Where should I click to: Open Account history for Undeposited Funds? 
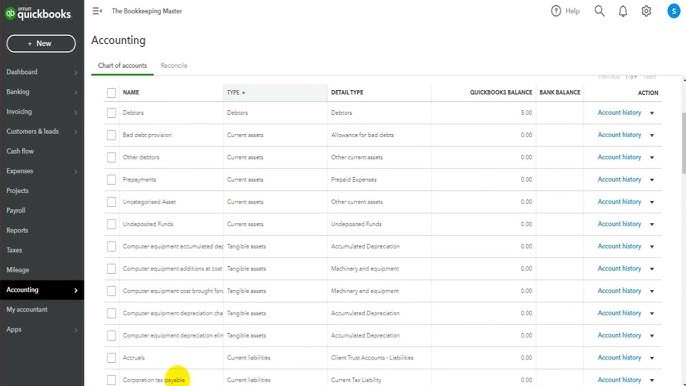619,224
